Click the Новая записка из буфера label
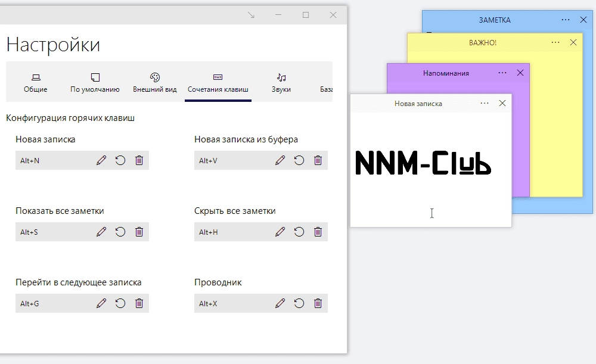The width and height of the screenshot is (596, 364). (x=246, y=139)
